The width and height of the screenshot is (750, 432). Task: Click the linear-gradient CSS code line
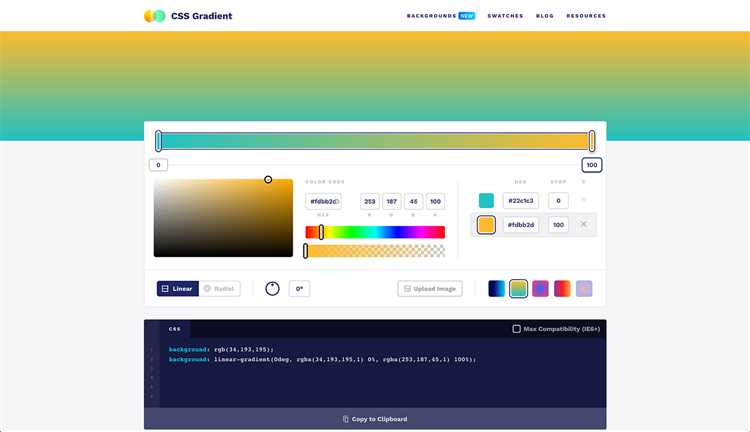tap(322, 359)
